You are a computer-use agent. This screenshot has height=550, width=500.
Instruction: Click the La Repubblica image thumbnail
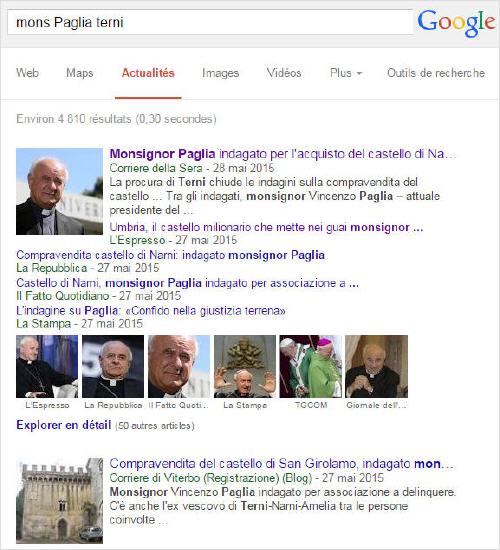[113, 366]
